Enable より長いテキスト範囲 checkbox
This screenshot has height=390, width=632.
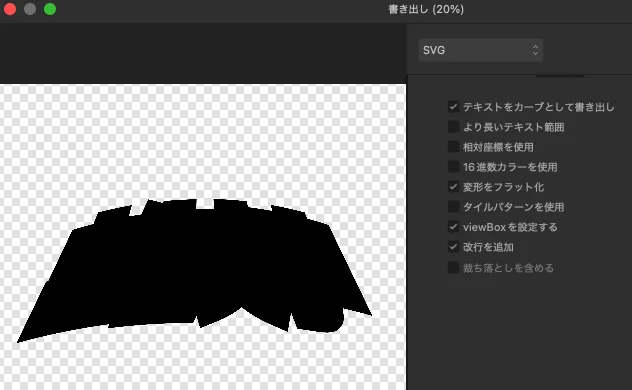click(453, 127)
